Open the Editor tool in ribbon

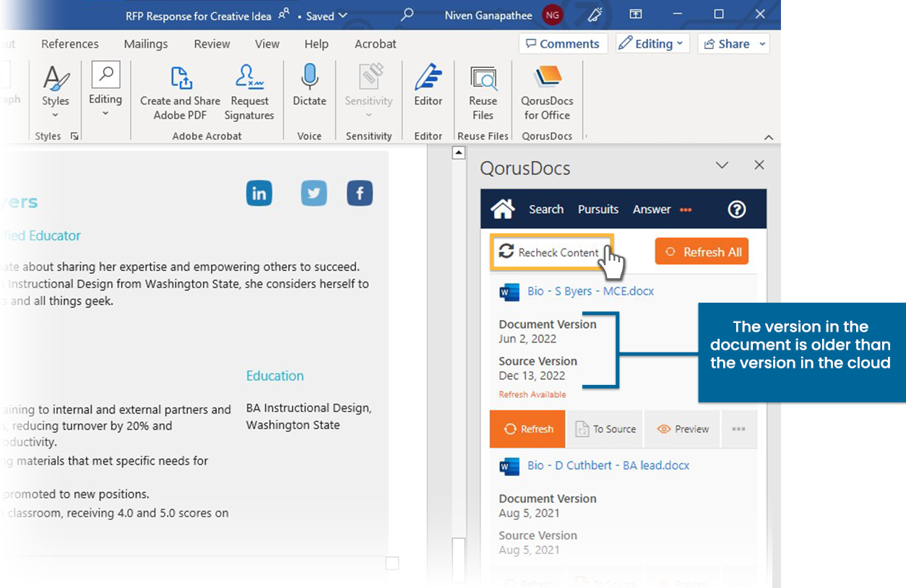428,86
